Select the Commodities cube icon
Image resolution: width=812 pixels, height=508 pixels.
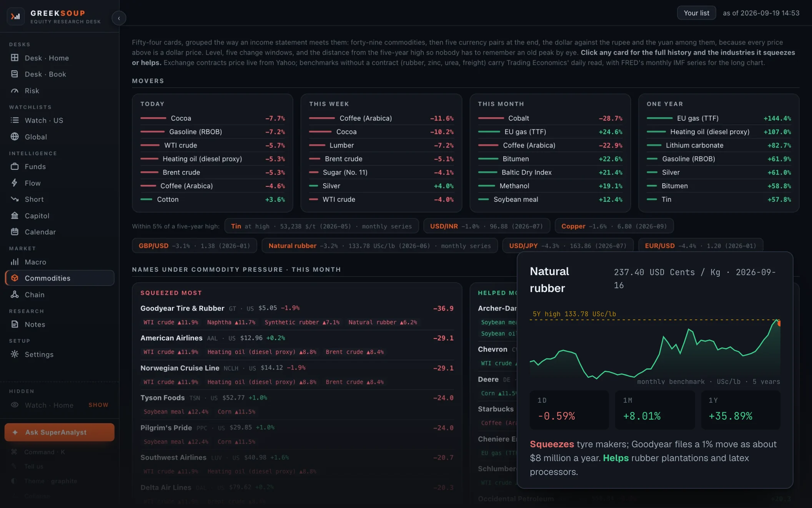15,278
